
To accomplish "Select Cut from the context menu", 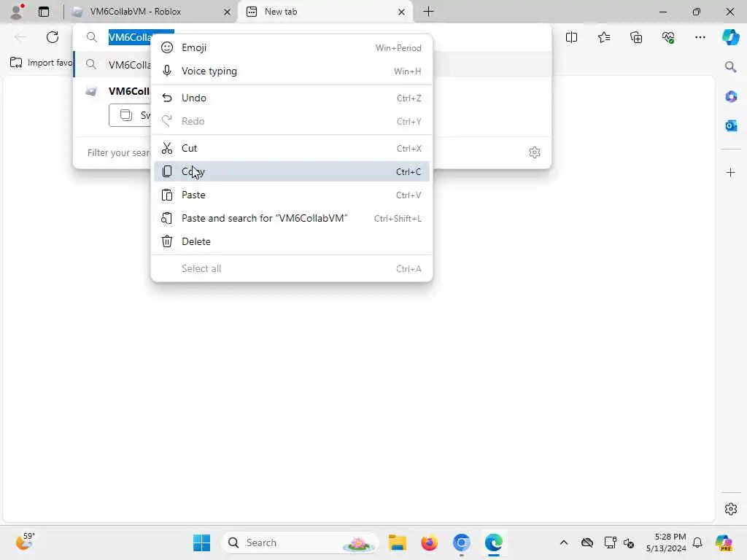I will point(292,148).
